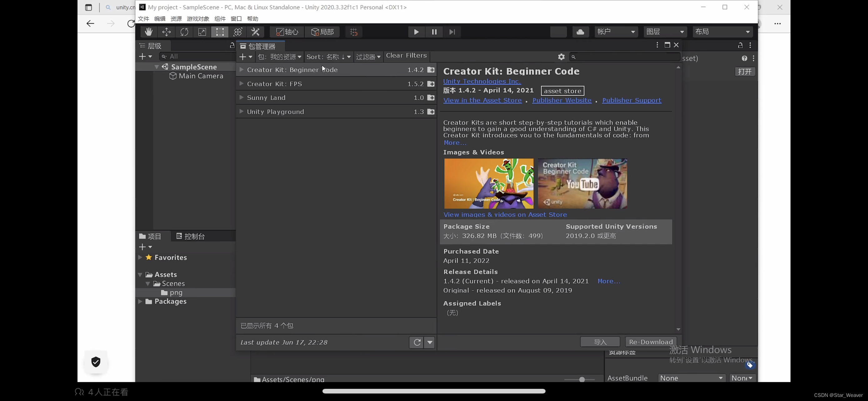This screenshot has height=401, width=868.
Task: Select the Move tool
Action: point(167,32)
